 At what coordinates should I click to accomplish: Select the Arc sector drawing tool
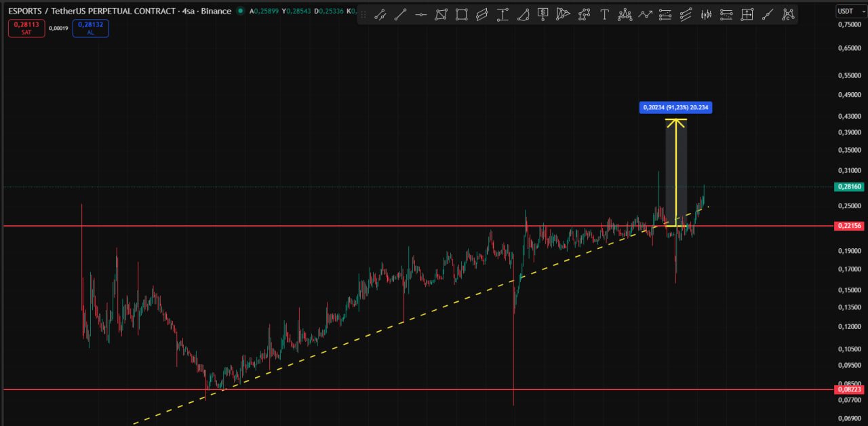pyautogui.click(x=523, y=14)
